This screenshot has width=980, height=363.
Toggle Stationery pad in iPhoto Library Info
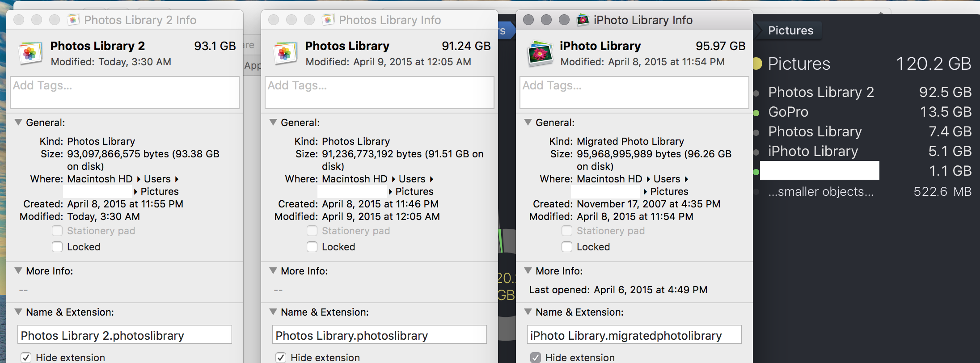[x=567, y=231]
